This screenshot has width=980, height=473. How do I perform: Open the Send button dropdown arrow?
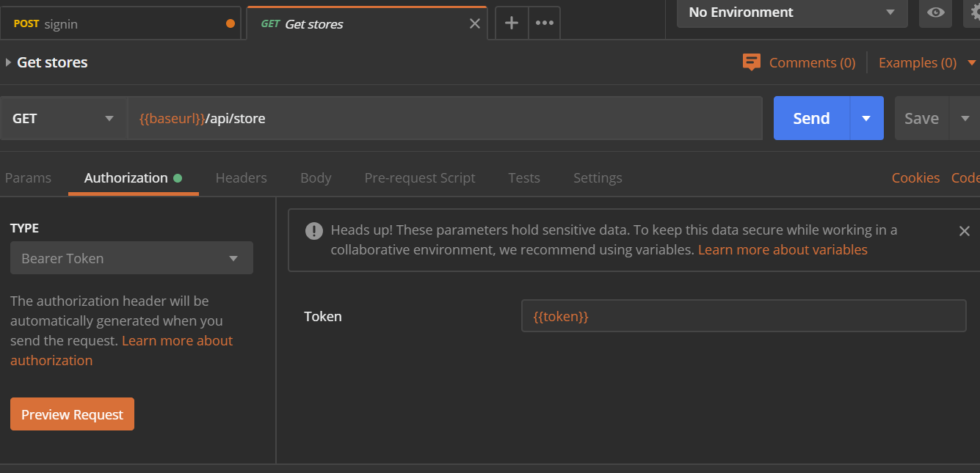click(866, 118)
